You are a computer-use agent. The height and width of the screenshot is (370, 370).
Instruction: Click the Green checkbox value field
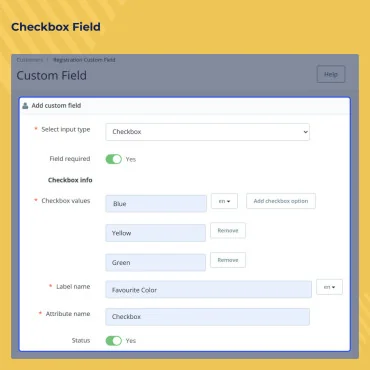(x=156, y=263)
